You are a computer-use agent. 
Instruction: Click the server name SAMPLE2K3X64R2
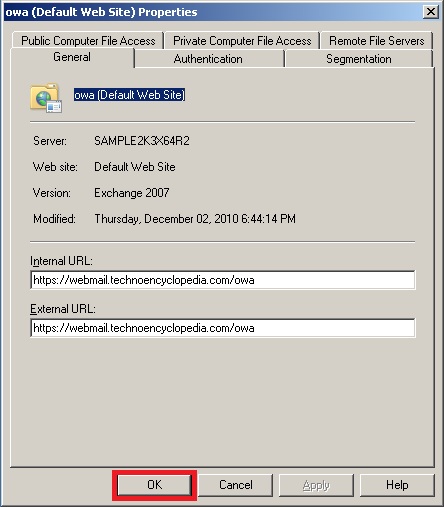click(142, 141)
